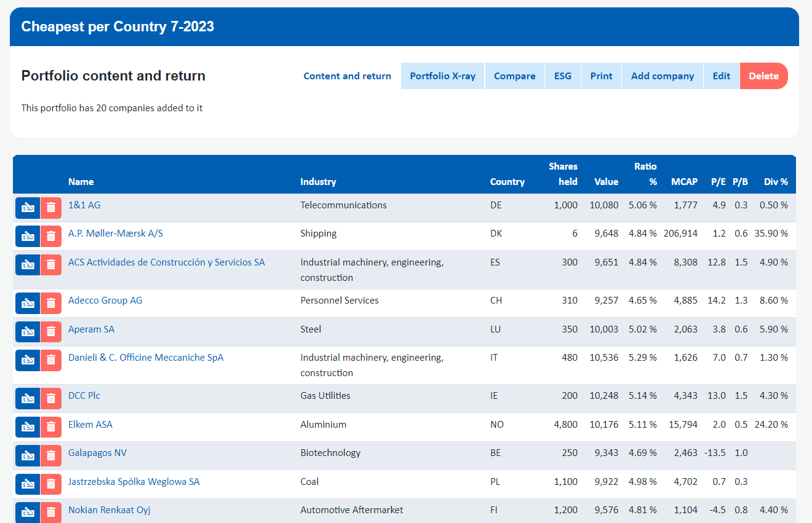
Task: Click the transaction icon for Adecco Group AG
Action: (x=28, y=303)
